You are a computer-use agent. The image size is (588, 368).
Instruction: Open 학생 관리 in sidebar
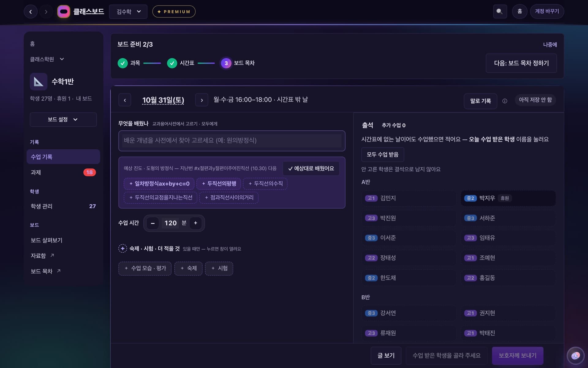[63, 206]
